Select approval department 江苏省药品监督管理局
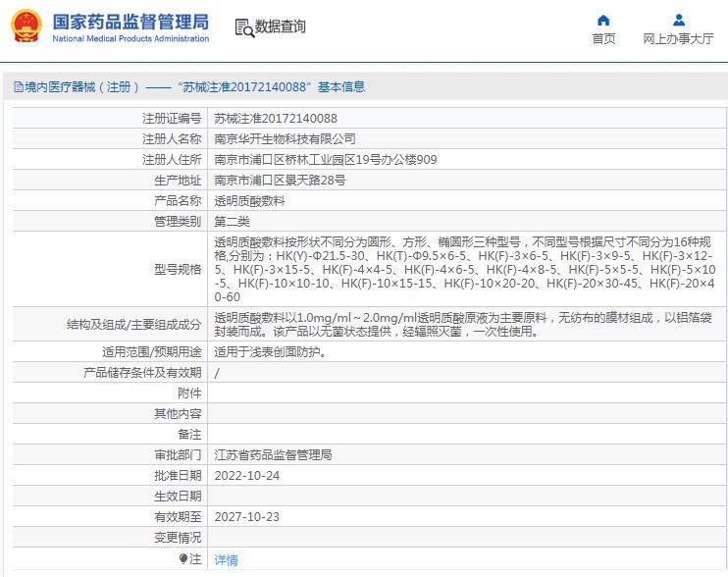This screenshot has height=577, width=728. (273, 455)
